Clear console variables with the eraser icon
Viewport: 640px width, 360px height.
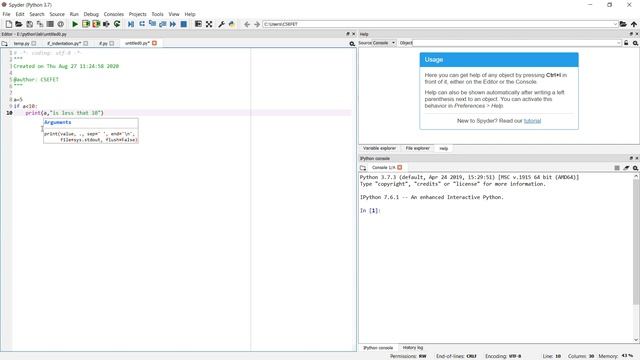tap(626, 168)
